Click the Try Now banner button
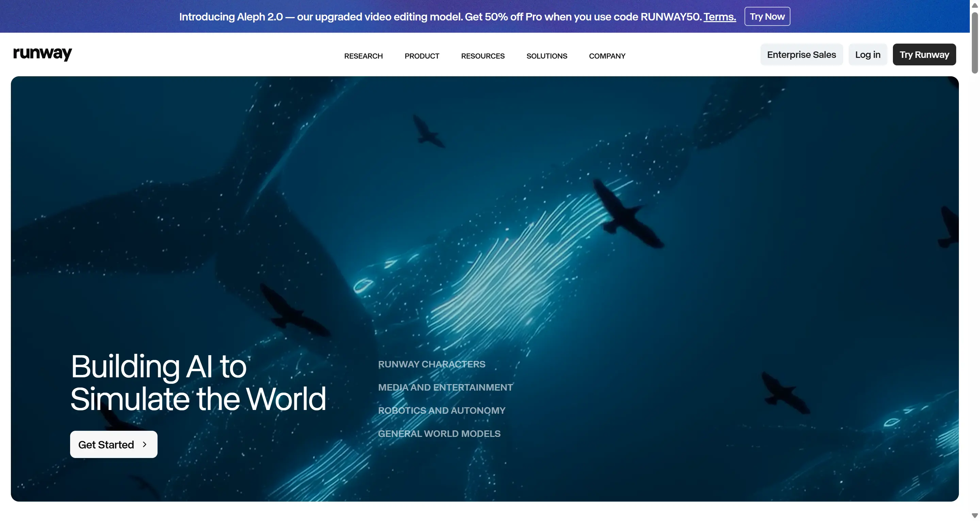 (x=767, y=16)
